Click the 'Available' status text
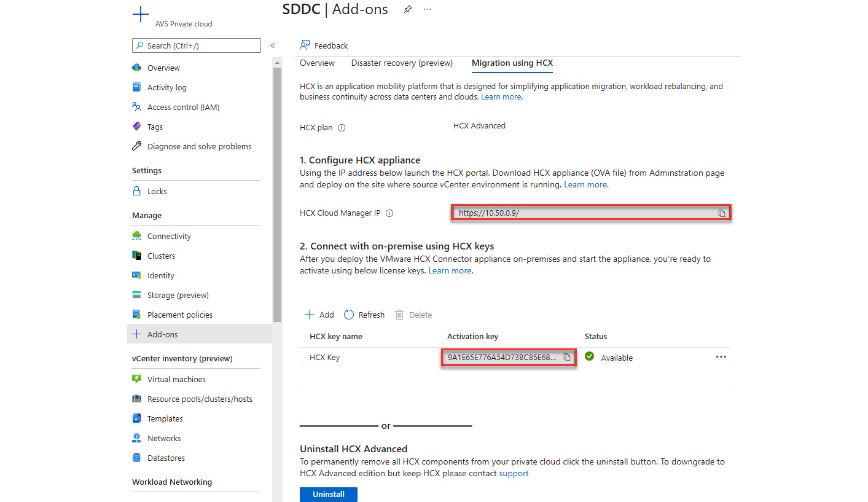The height and width of the screenshot is (502, 868). pyautogui.click(x=617, y=358)
